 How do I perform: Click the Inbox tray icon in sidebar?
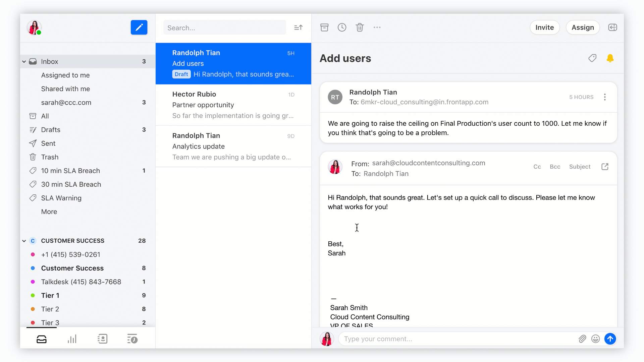(x=33, y=61)
